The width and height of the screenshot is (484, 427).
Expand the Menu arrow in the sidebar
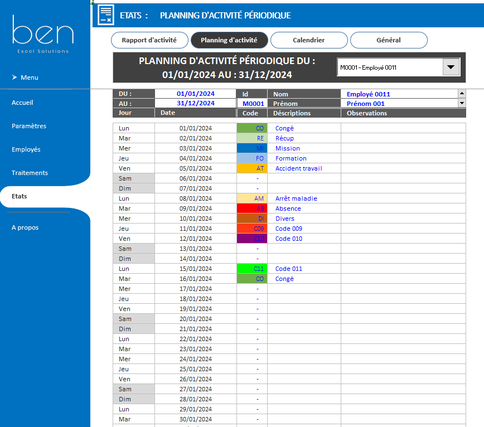pos(14,77)
